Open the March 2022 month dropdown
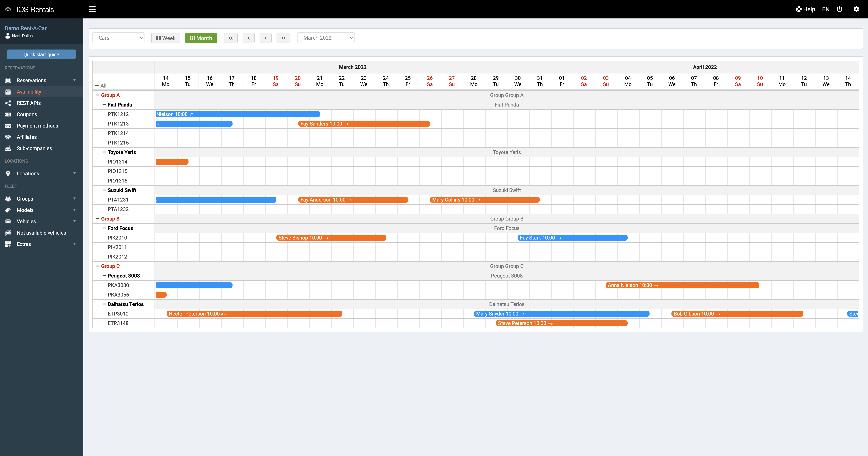 [325, 38]
